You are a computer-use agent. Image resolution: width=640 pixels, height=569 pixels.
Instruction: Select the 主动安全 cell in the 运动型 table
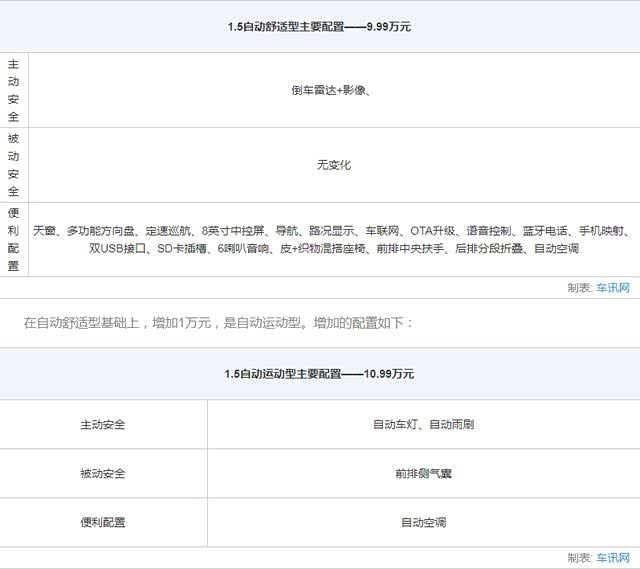click(x=103, y=425)
